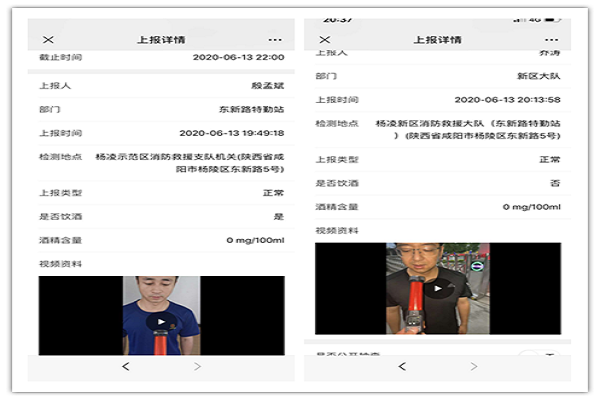Play the video in the left report

pyautogui.click(x=160, y=323)
